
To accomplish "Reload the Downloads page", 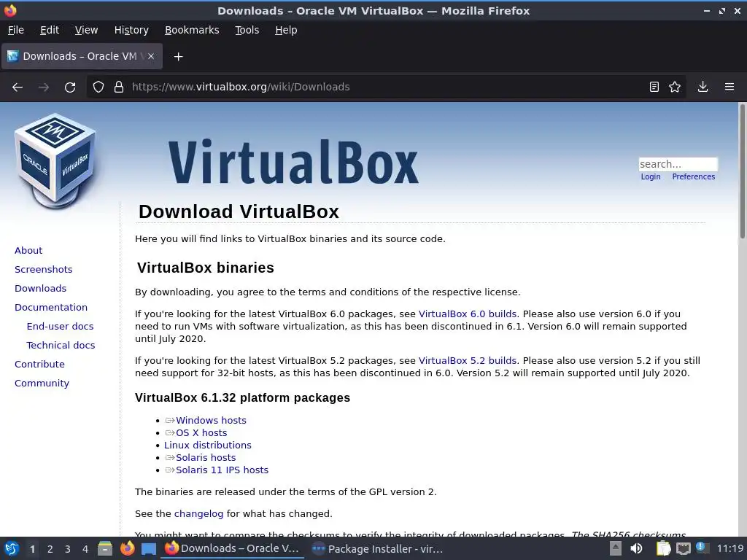I will pyautogui.click(x=70, y=87).
